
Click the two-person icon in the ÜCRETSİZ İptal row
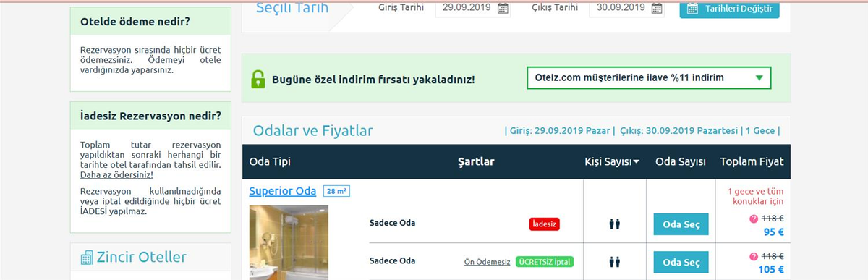[615, 261]
